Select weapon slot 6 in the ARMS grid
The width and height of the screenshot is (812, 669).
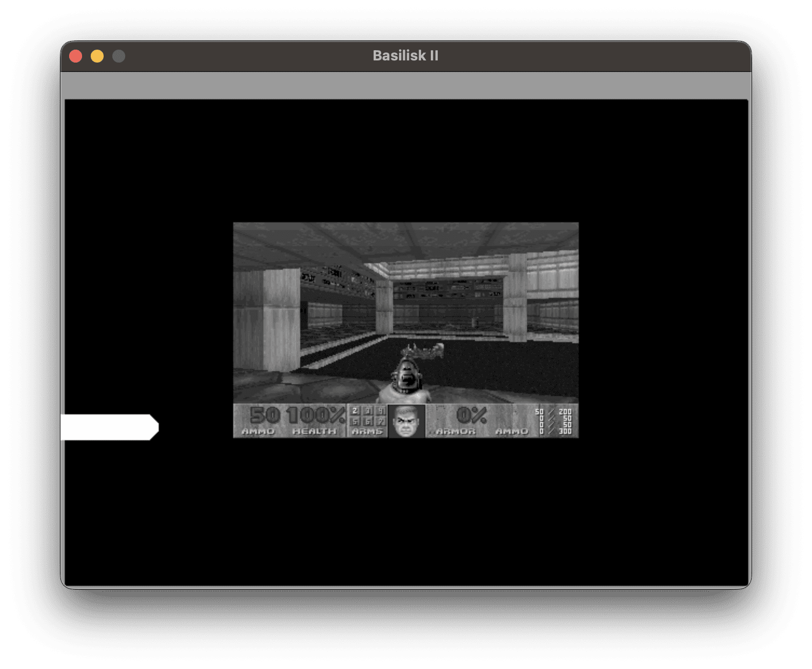pos(367,422)
